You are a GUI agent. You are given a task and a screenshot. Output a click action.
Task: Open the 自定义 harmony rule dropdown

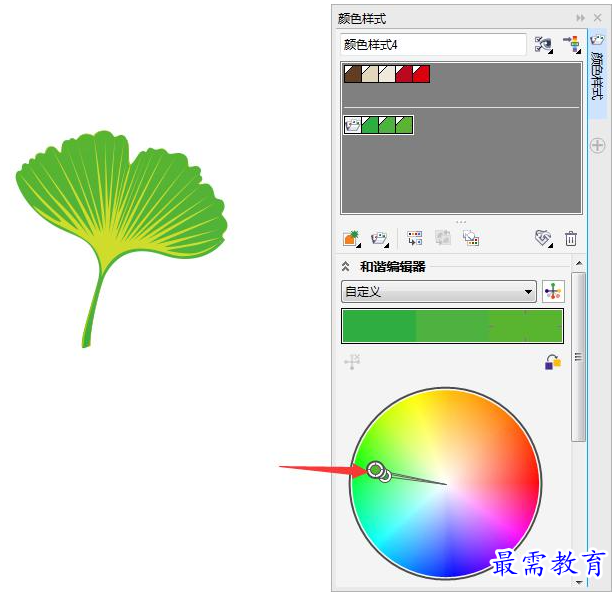click(439, 291)
